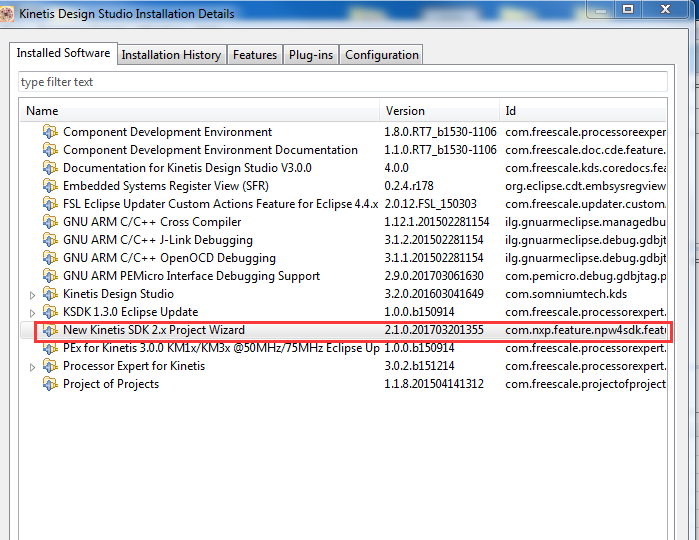Select KSDK 1.3.0 Eclipse Update name
The height and width of the screenshot is (540, 699).
[x=131, y=312]
